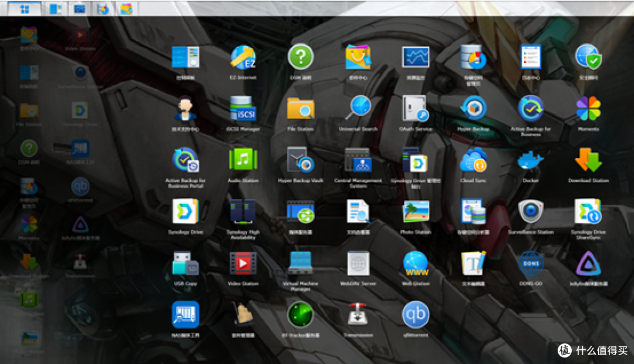Launch qBittorrent in the Main Menu grid
This screenshot has width=634, height=364.
tap(416, 314)
